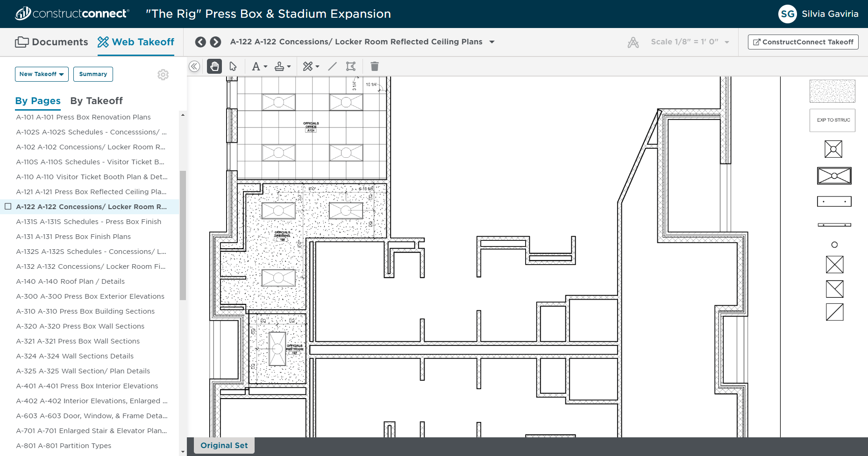868x456 pixels.
Task: Select the By Pages tab
Action: point(38,101)
